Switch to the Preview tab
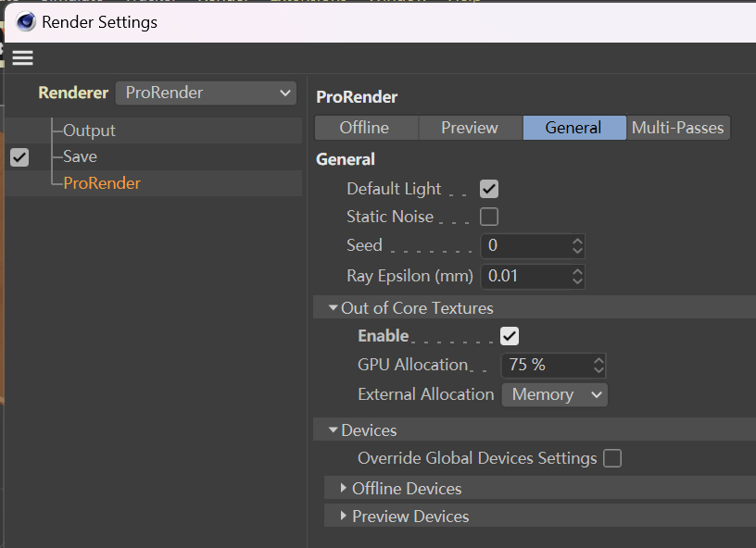The image size is (756, 548). [471, 128]
